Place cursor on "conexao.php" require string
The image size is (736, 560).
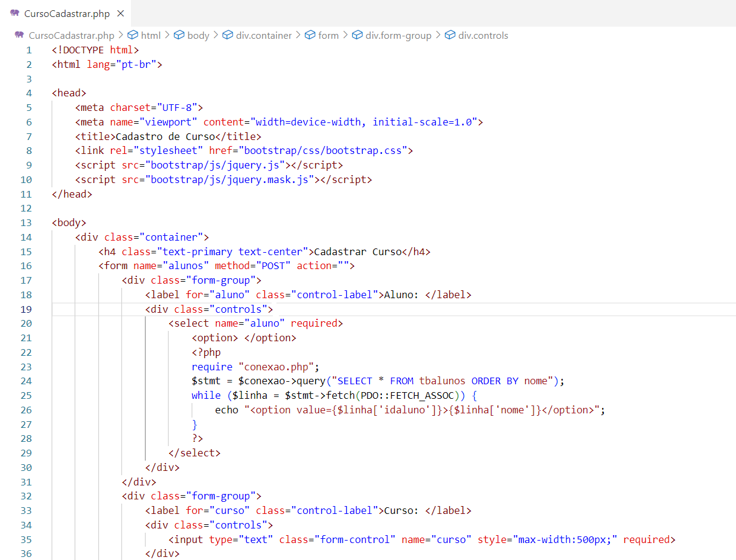(x=278, y=367)
